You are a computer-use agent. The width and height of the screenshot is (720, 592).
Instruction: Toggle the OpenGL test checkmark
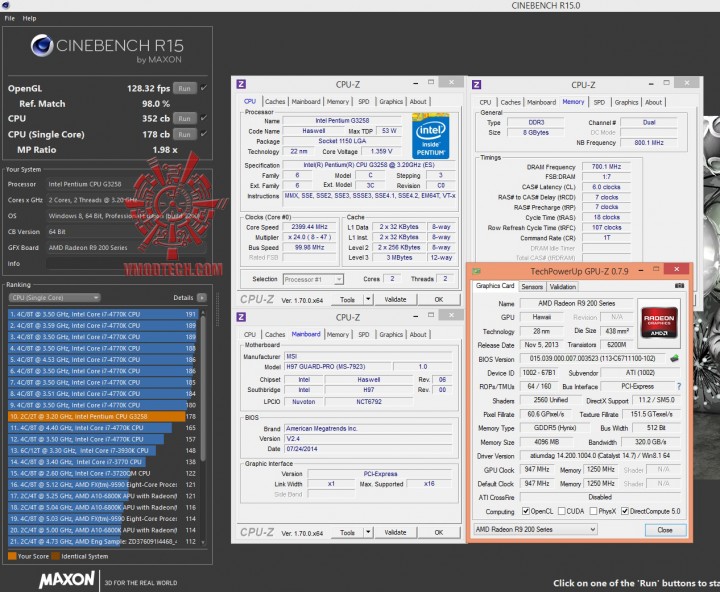click(204, 88)
